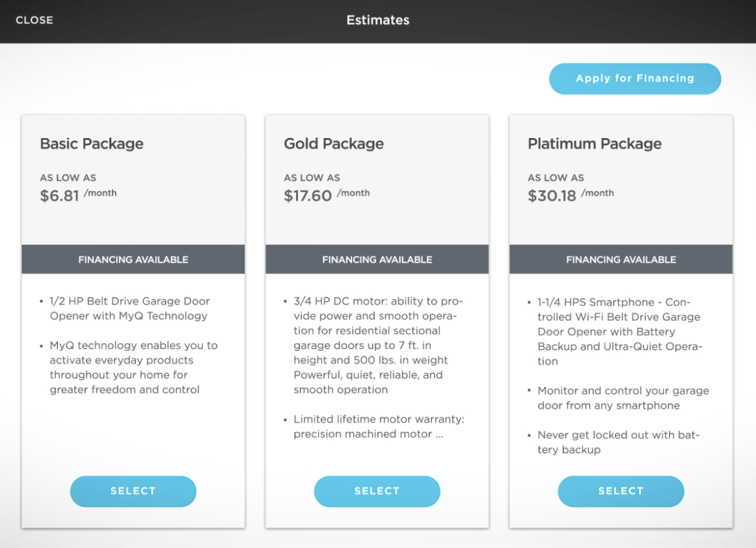756x548 pixels.
Task: Click the battery backup feature bullet
Action: pyautogui.click(x=618, y=442)
